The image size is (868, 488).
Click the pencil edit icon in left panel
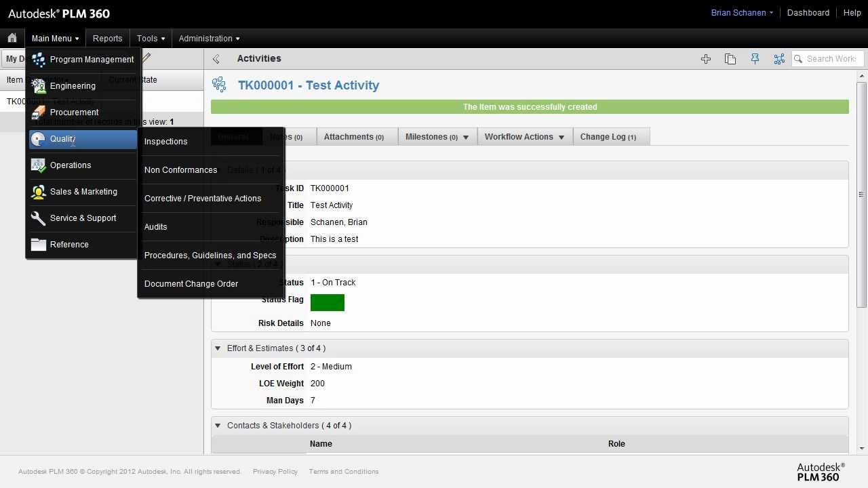click(x=146, y=58)
